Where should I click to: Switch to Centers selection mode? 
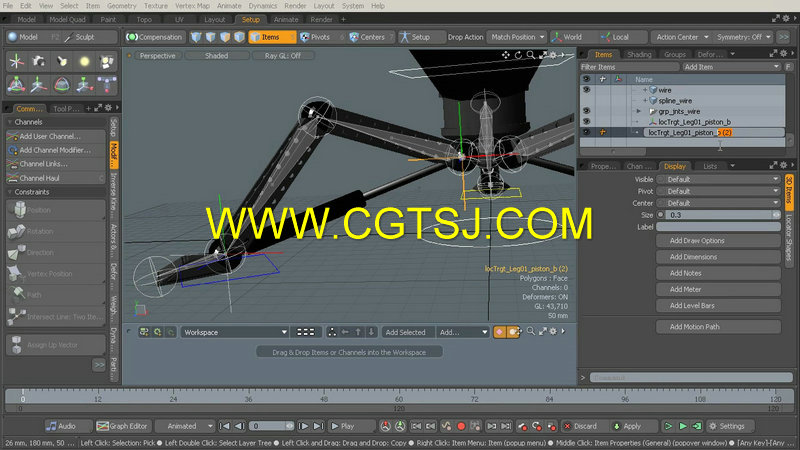tap(371, 37)
